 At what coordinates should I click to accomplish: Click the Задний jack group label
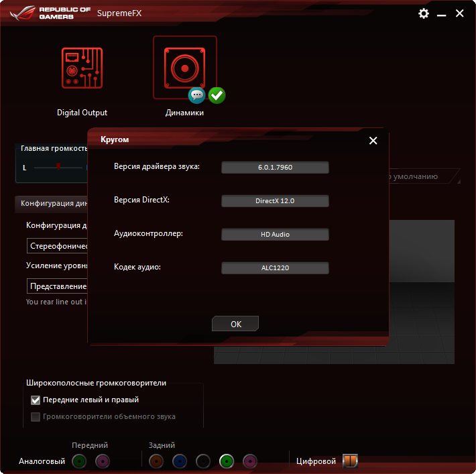(162, 445)
